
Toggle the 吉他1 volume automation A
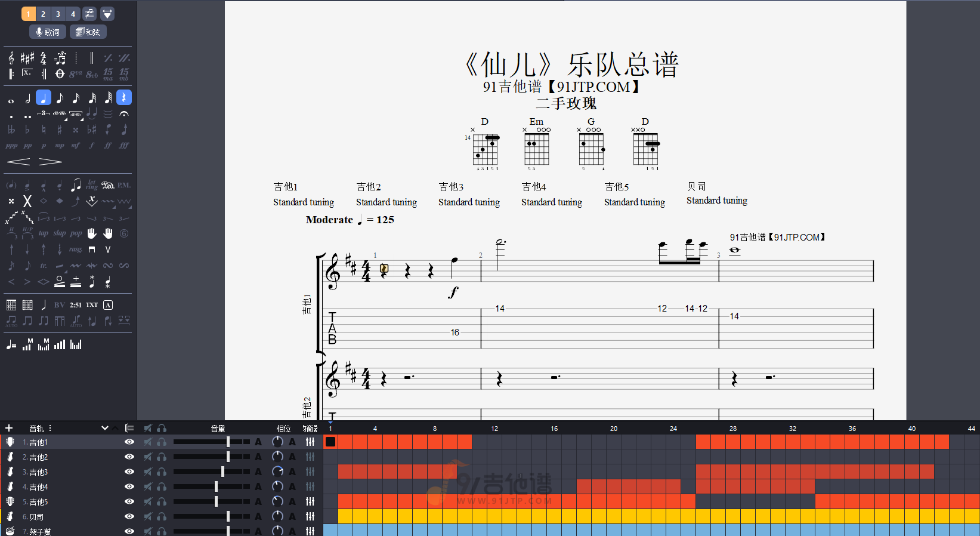pos(258,442)
